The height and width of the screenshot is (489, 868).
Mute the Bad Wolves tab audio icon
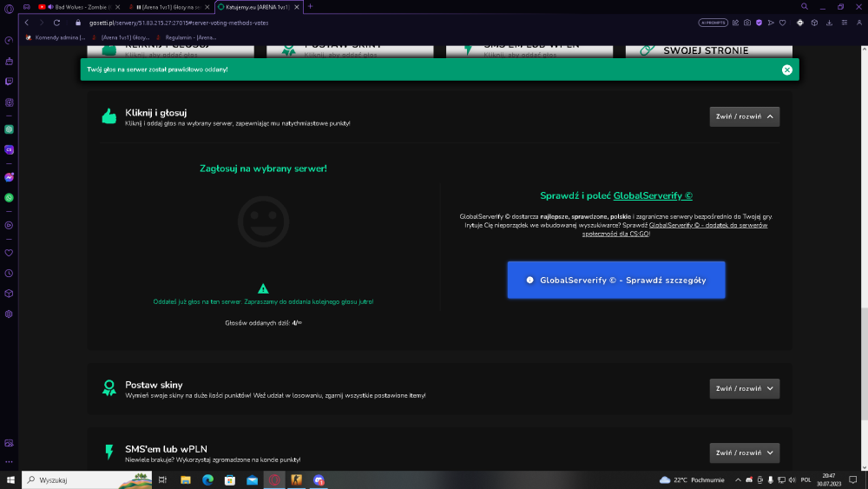[x=50, y=7]
